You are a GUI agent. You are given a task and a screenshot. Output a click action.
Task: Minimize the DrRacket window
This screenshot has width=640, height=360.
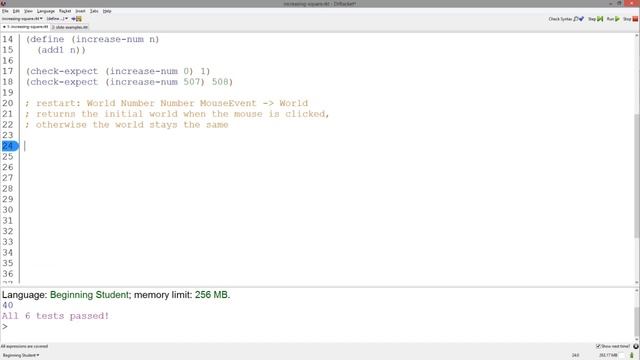point(610,3)
